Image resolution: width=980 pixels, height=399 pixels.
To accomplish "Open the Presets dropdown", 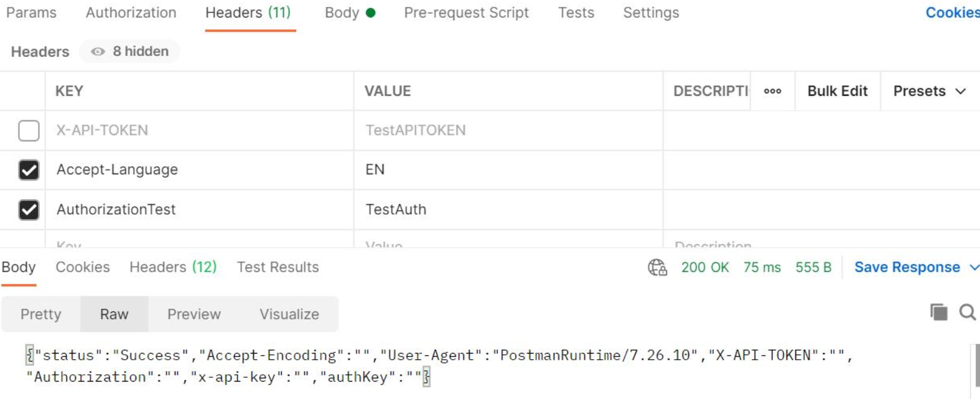I will click(930, 91).
